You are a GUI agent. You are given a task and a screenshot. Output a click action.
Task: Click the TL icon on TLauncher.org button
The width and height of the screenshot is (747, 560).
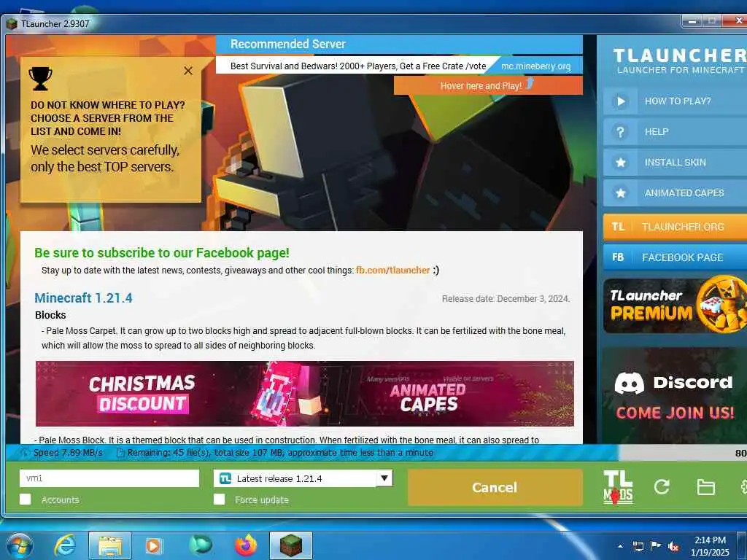(618, 227)
